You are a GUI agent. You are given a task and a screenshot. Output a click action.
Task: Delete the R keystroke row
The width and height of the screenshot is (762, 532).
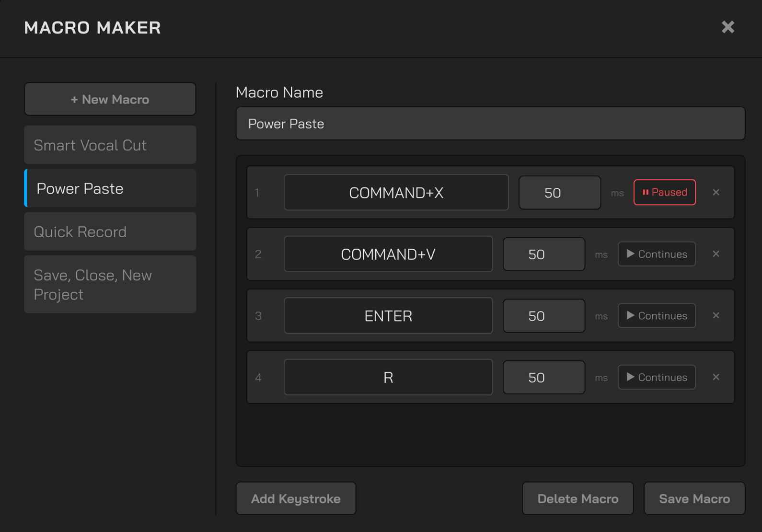[x=716, y=377]
